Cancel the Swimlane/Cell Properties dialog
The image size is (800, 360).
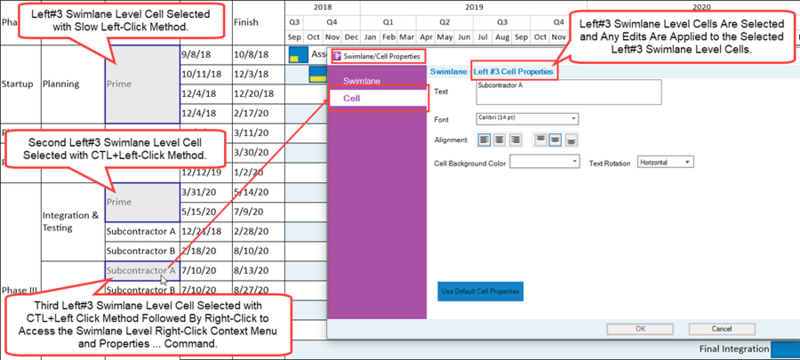[722, 329]
